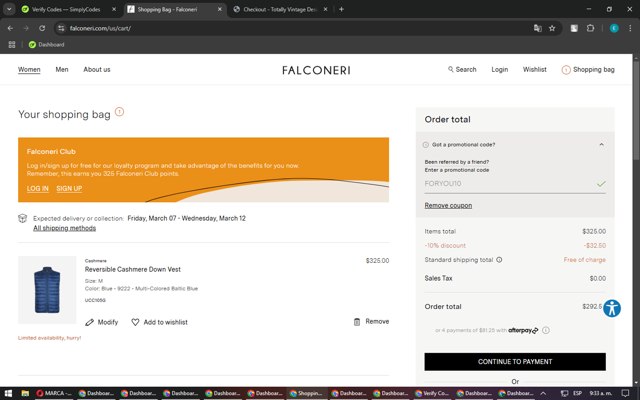This screenshot has width=640, height=400.
Task: Click the $292.5 order total amount
Action: tap(592, 307)
